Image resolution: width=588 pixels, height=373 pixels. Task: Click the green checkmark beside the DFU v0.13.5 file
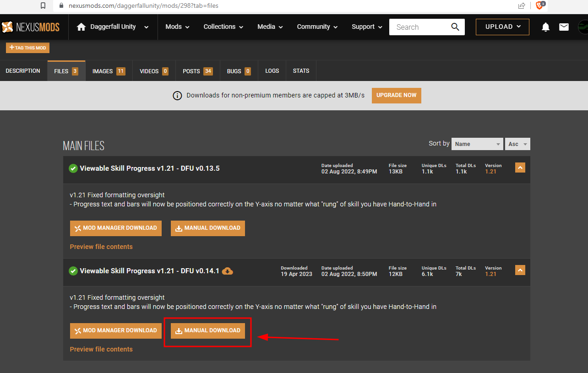[73, 168]
